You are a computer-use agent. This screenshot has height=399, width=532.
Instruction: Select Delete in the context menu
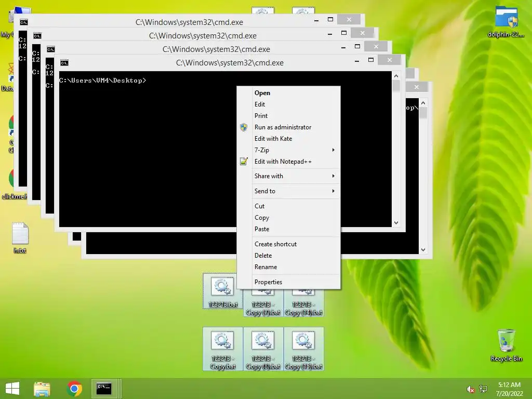pyautogui.click(x=288, y=256)
